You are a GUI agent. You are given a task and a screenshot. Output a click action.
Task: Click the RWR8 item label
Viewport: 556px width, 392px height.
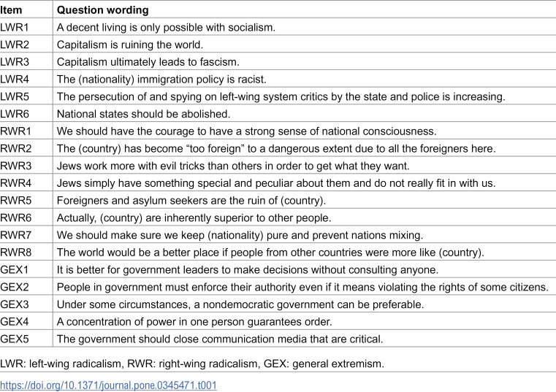click(x=15, y=253)
